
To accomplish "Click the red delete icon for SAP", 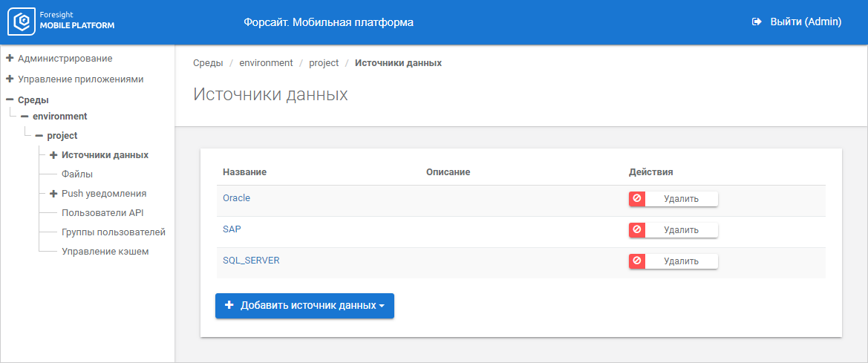I will coord(637,230).
